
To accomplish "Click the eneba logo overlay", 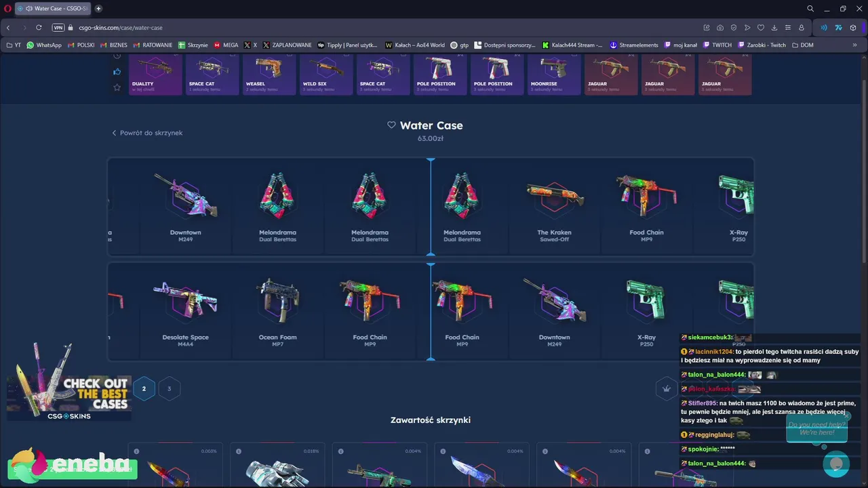I will [71, 464].
